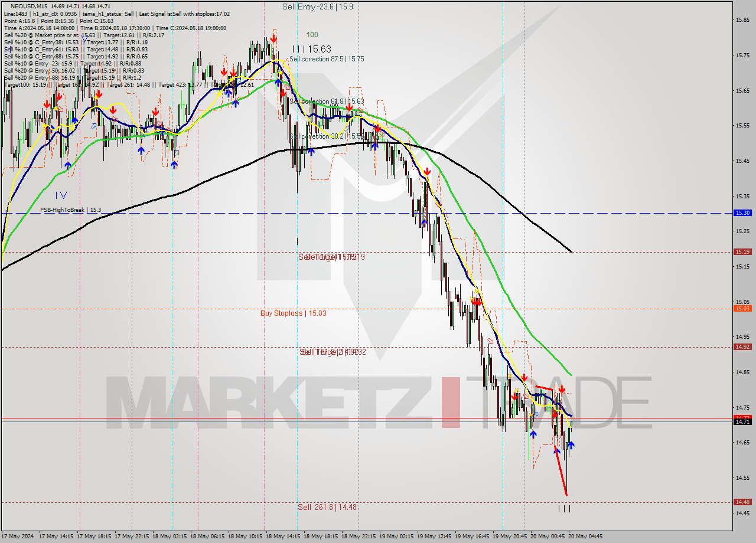The width and height of the screenshot is (756, 543).
Task: Select the red 14.92 price tag
Action: 742,347
